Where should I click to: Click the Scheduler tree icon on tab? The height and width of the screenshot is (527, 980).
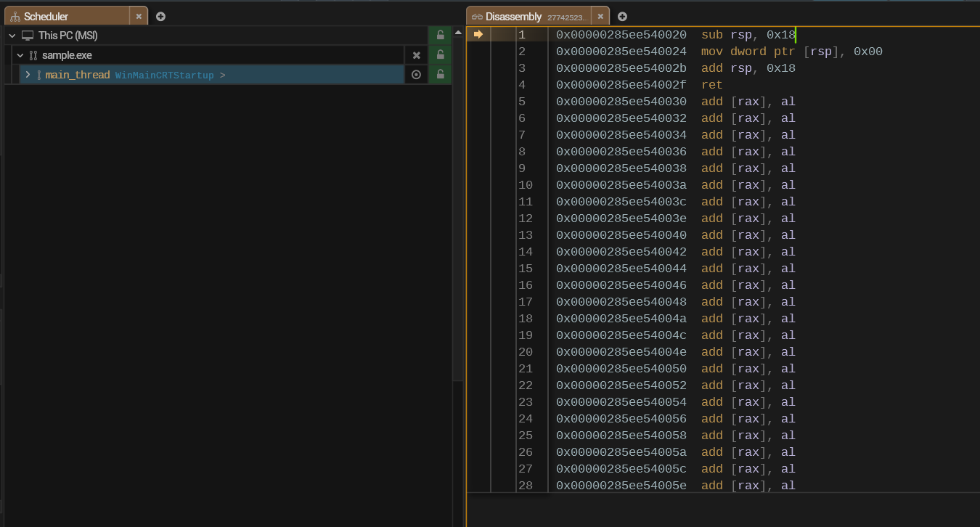15,16
